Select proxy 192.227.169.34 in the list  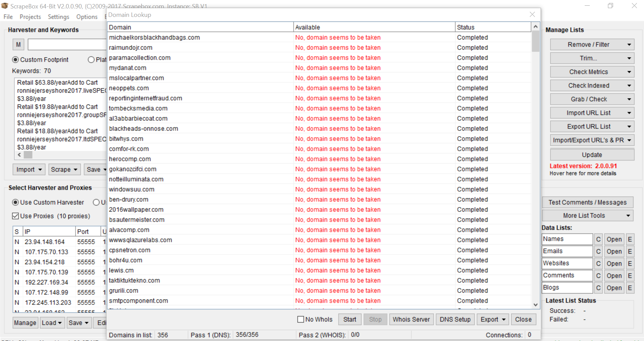pos(60,282)
